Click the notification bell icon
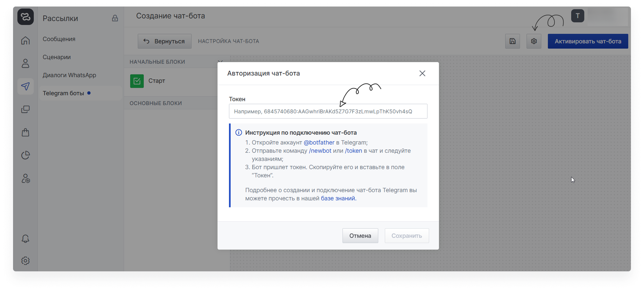644x291 pixels. pyautogui.click(x=25, y=239)
